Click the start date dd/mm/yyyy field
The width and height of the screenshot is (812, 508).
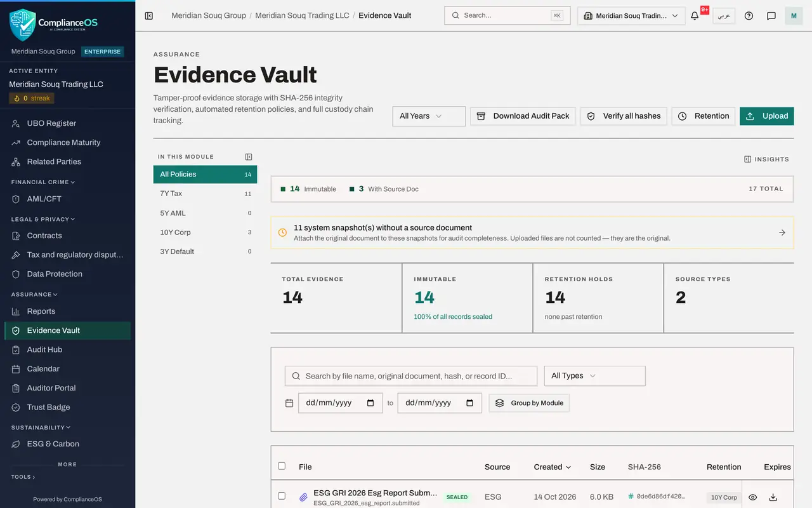pos(341,403)
